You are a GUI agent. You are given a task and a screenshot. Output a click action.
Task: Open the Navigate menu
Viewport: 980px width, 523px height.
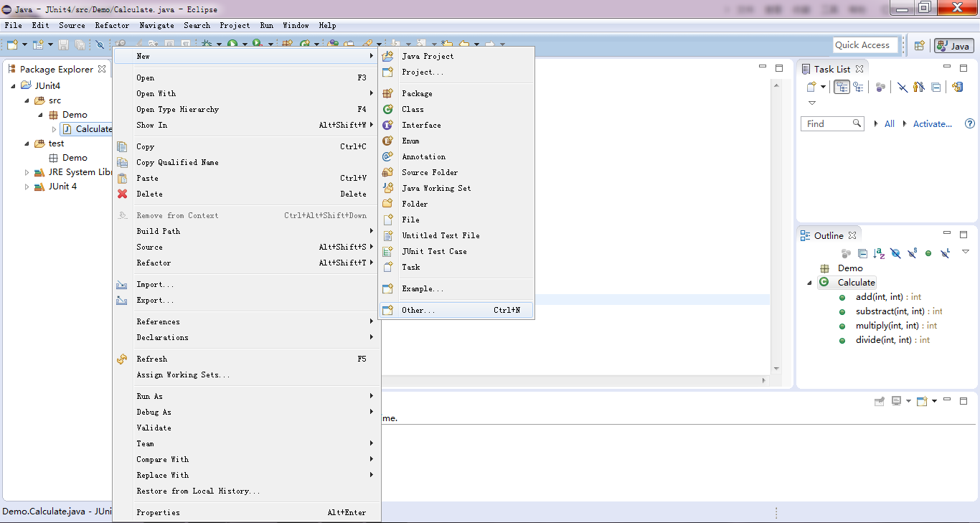click(x=157, y=25)
